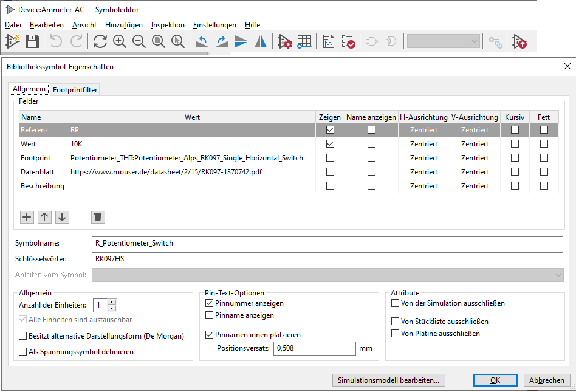Click the zoom out magnifier
This screenshot has width=576, height=392.
(139, 41)
